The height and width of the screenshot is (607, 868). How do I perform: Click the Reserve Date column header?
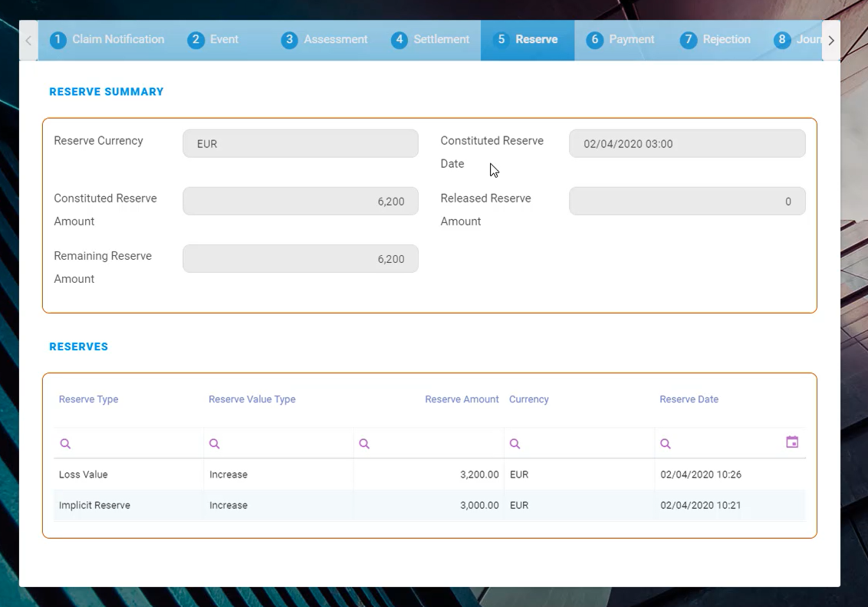689,399
